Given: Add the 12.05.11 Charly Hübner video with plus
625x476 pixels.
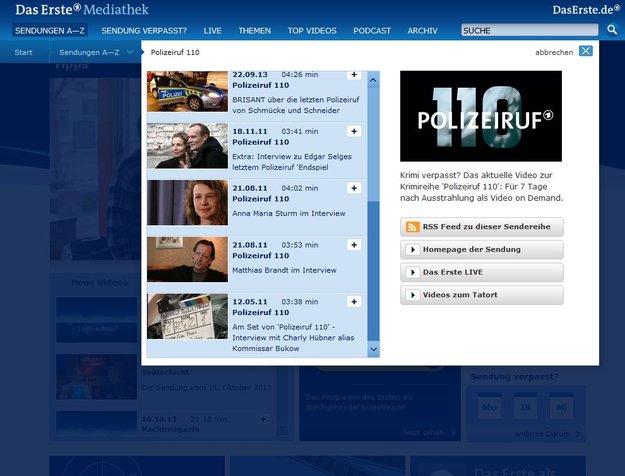Looking at the screenshot, I should coord(354,302).
